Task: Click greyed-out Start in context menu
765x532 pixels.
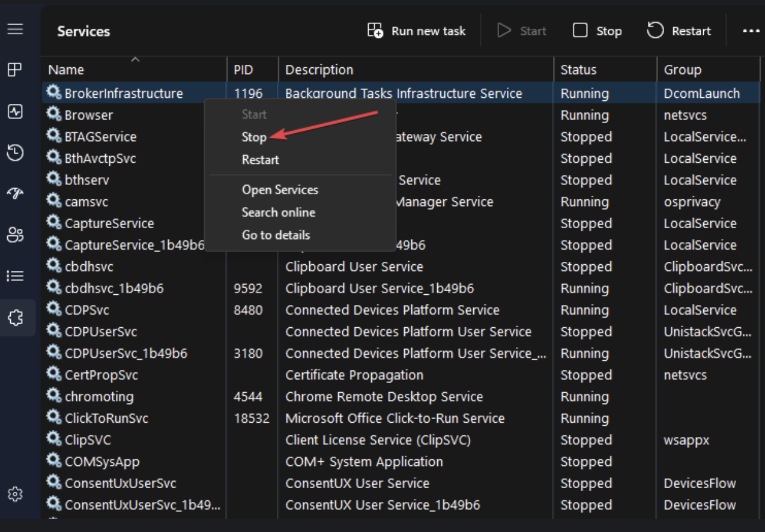Action: point(254,114)
